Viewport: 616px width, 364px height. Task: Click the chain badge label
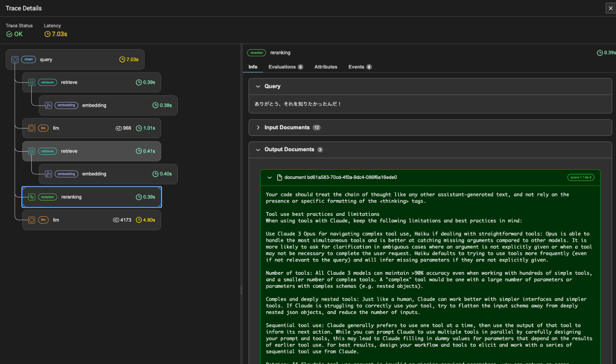[x=29, y=59]
